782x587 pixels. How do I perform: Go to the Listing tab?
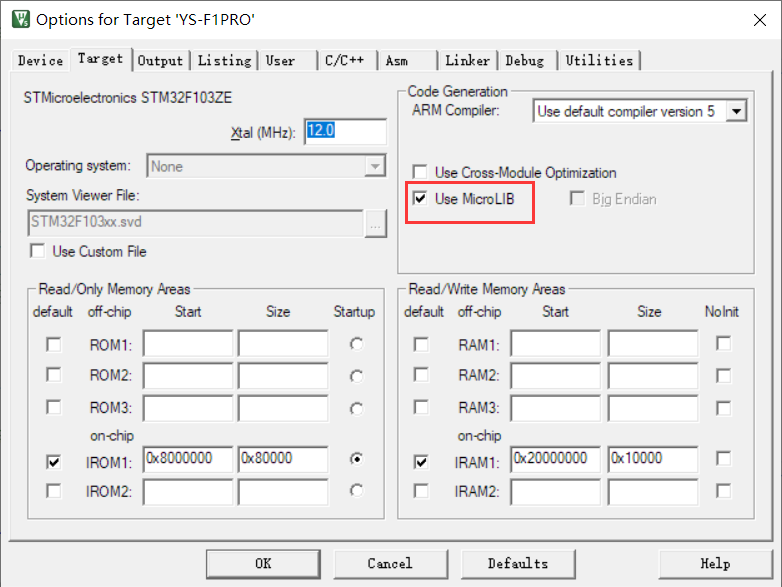(x=224, y=61)
